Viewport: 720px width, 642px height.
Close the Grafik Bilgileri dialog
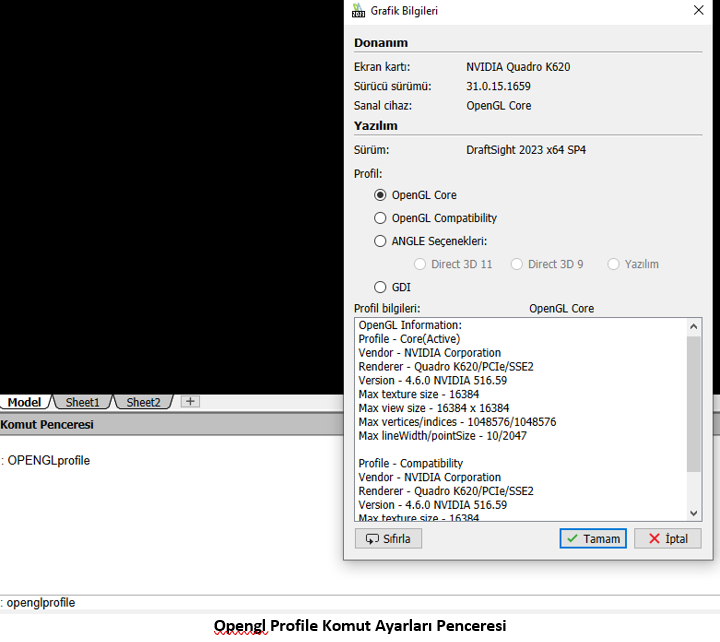tap(698, 11)
